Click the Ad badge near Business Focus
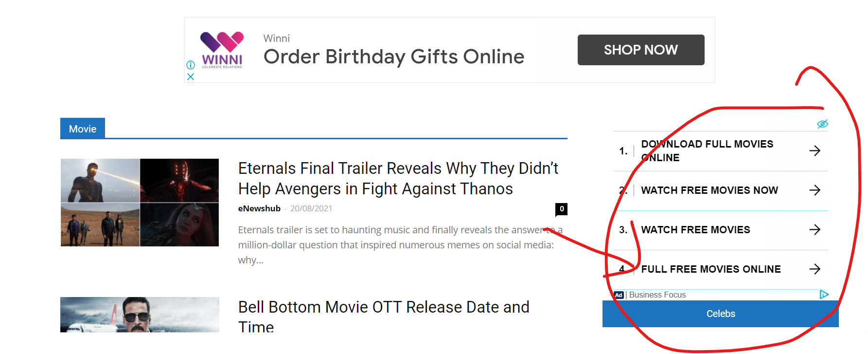 [x=619, y=295]
